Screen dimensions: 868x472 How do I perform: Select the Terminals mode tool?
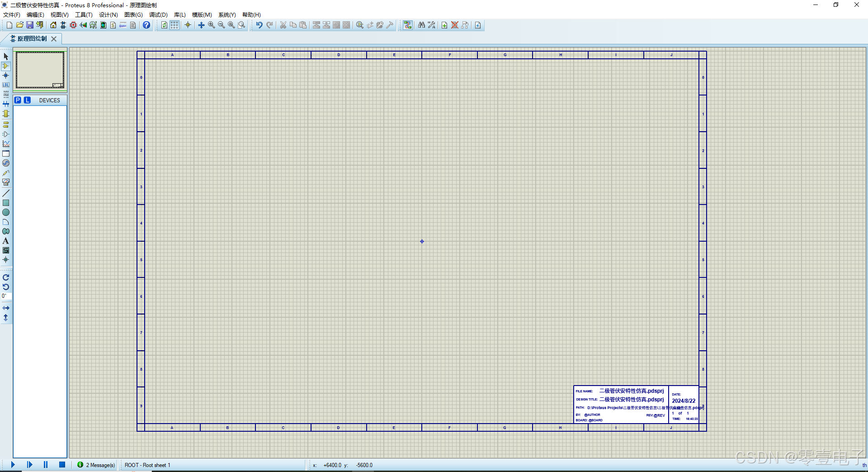click(x=6, y=124)
